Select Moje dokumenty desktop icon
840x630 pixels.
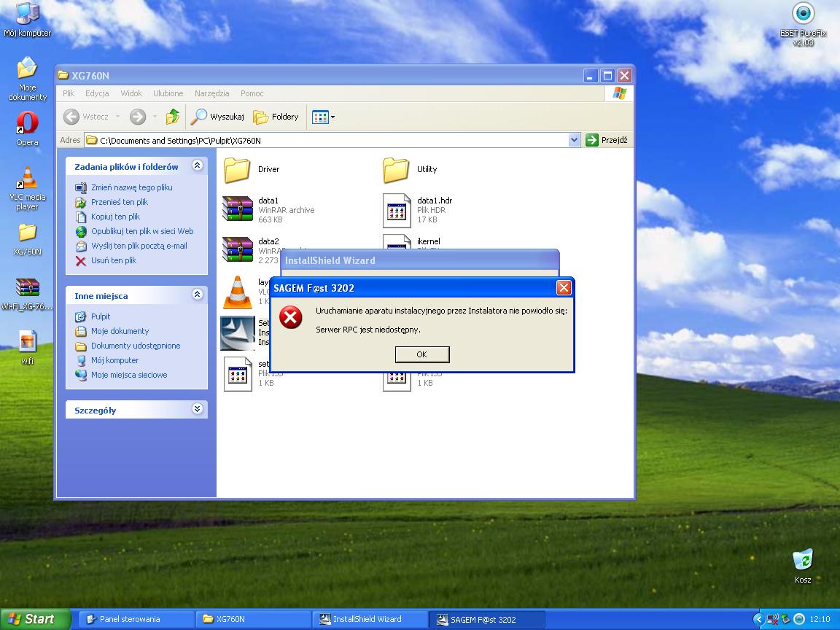tap(27, 79)
